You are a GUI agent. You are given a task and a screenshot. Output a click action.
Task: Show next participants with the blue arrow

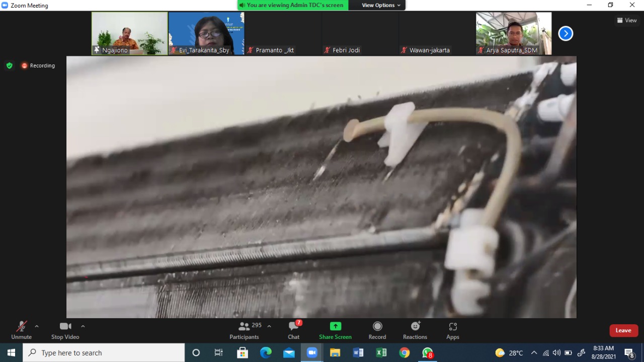click(566, 34)
